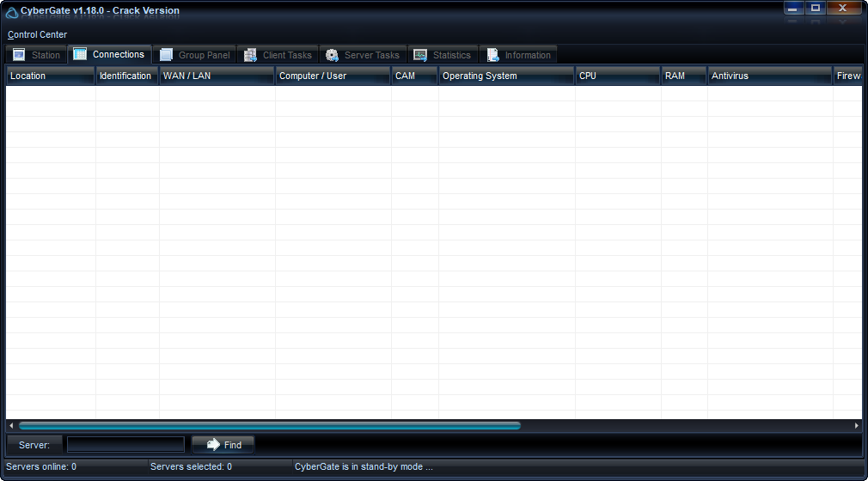Click the Statistics tab graph icon

point(420,55)
